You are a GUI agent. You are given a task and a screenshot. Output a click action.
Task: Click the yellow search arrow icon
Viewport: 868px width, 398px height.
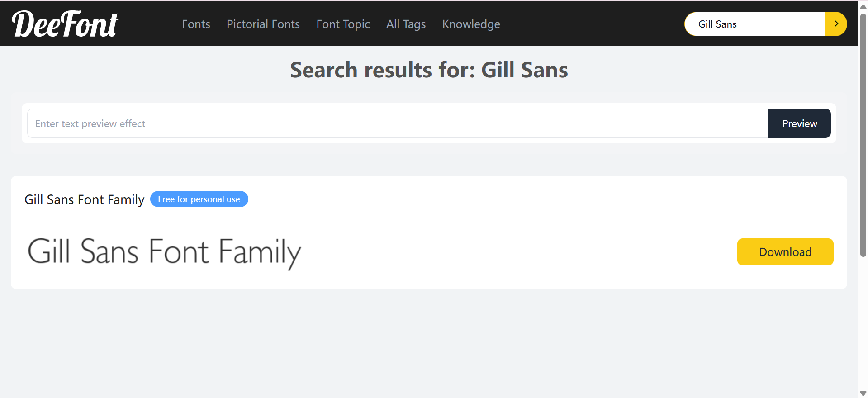(836, 24)
